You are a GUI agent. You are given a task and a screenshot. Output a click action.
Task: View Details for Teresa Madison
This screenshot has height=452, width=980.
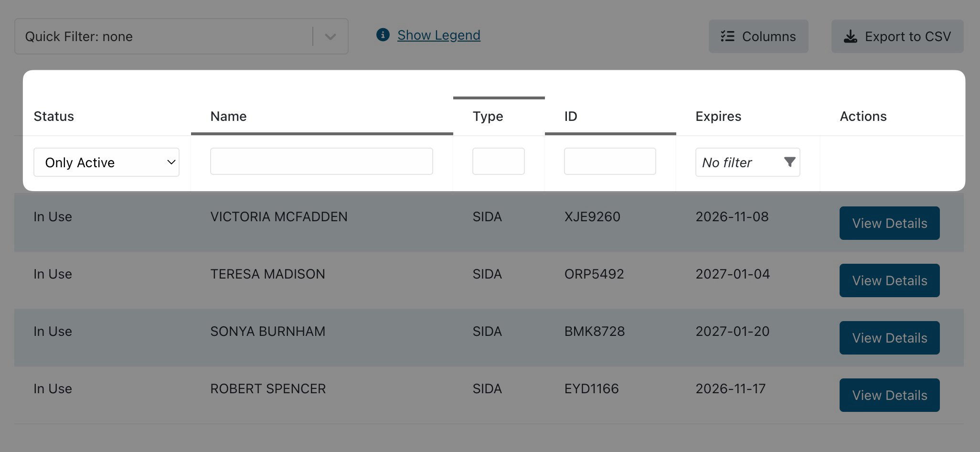click(889, 280)
